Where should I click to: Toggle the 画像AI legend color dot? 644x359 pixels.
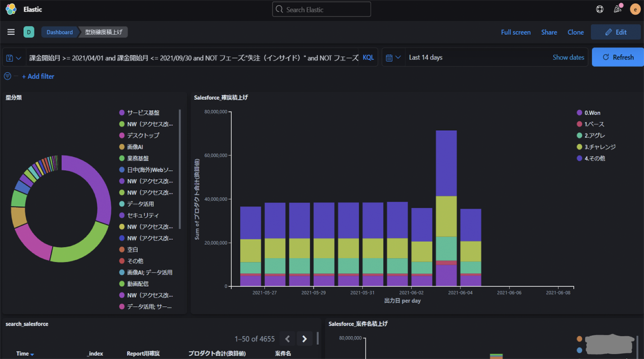[x=122, y=147]
